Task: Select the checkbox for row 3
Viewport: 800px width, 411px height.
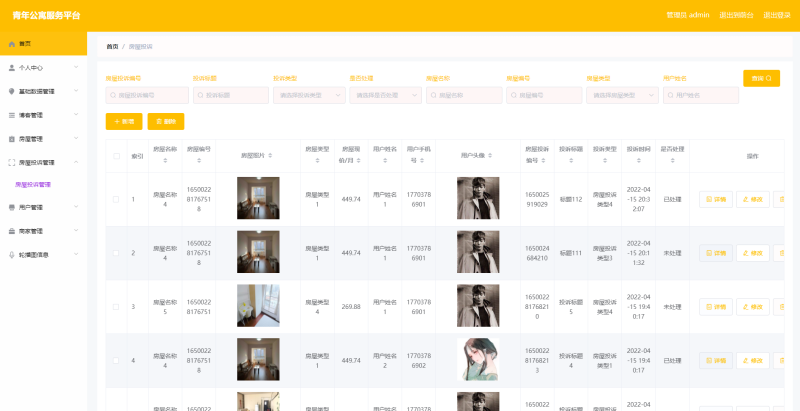Action: coord(116,307)
